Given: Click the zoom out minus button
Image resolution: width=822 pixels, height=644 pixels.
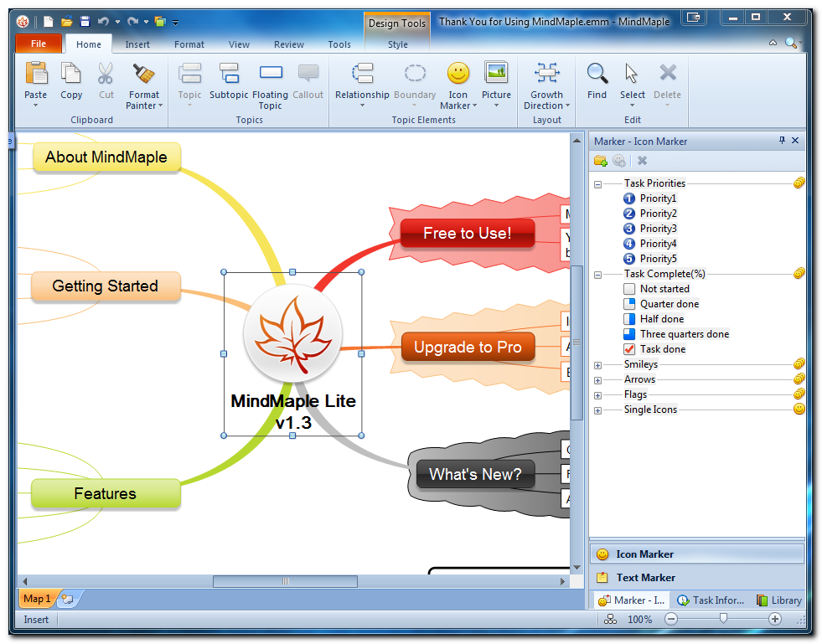Looking at the screenshot, I should tap(671, 620).
